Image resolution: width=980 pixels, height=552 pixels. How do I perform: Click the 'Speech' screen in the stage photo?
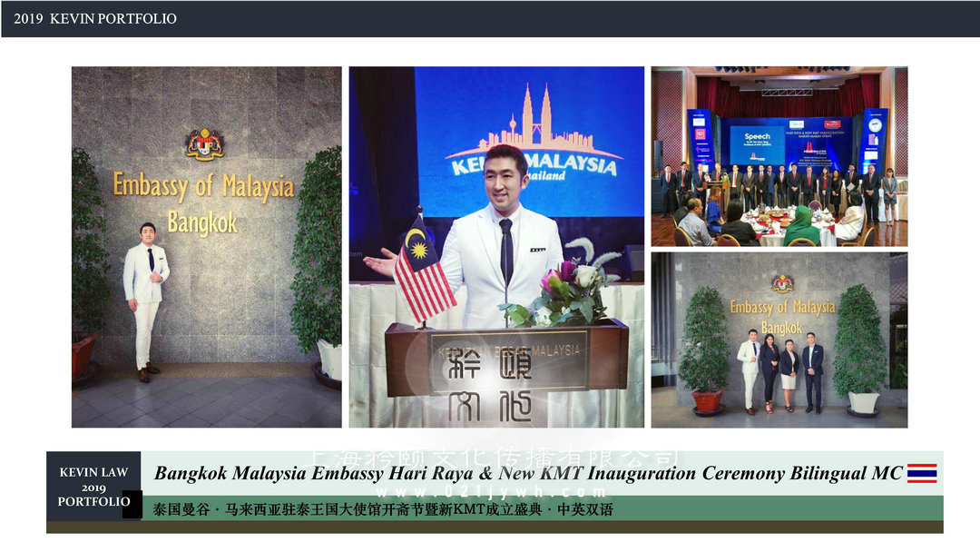tap(757, 143)
